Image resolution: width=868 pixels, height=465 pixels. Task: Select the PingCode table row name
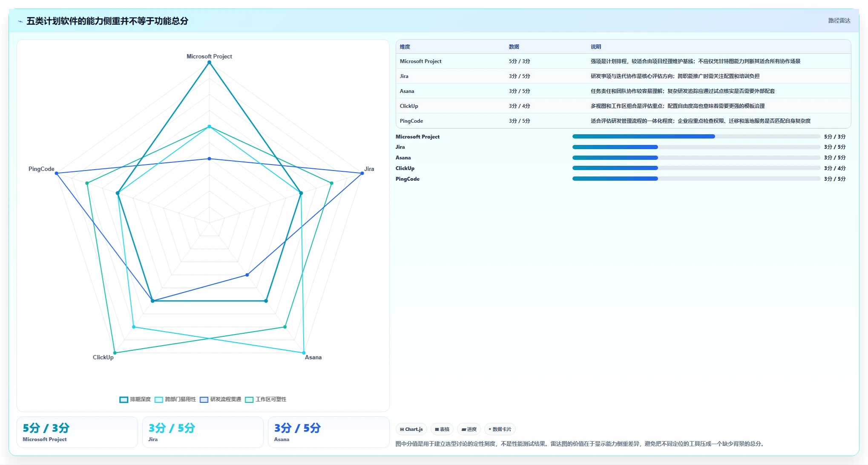[x=411, y=121]
